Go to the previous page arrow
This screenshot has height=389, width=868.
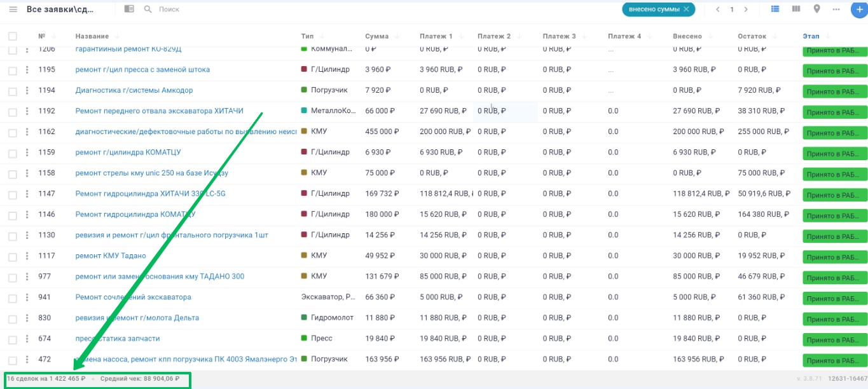pos(718,10)
